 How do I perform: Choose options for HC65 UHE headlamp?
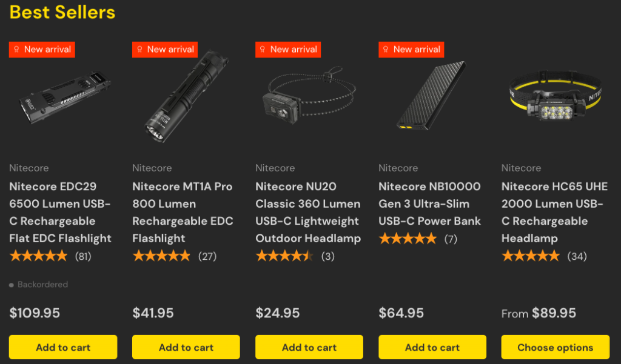tap(555, 347)
